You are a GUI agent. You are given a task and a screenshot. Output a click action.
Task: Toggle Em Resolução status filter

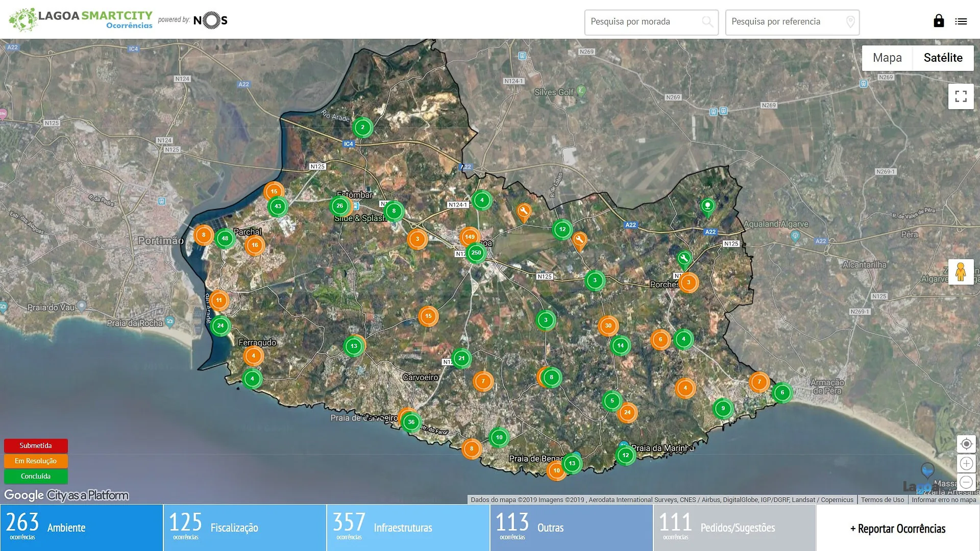(36, 461)
